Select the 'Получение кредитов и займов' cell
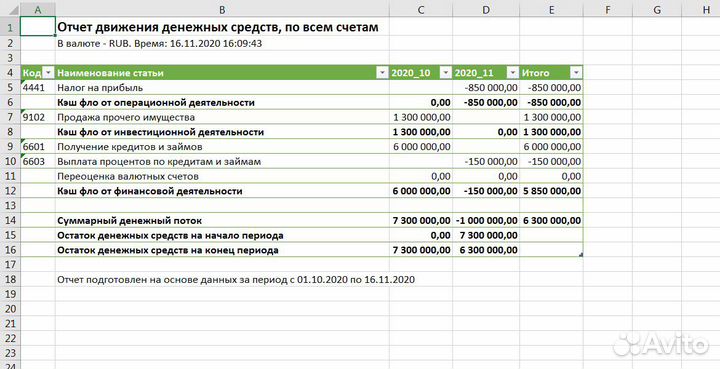This screenshot has height=369, width=720. click(222, 147)
